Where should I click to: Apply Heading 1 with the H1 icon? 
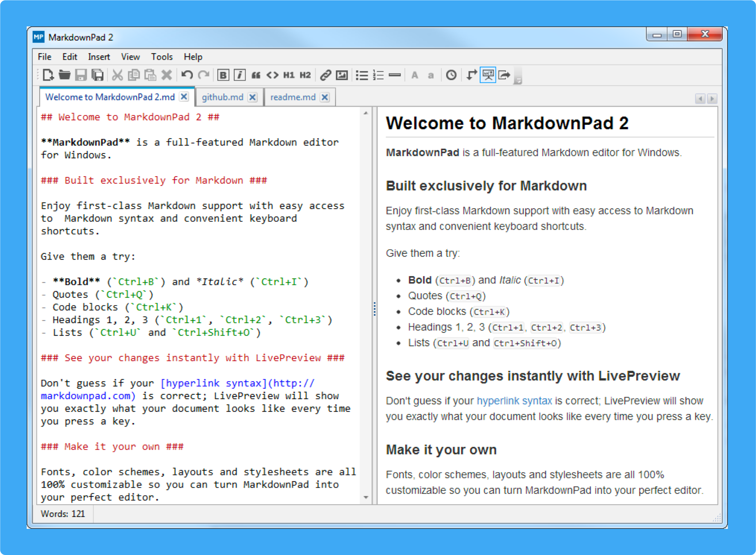[289, 75]
